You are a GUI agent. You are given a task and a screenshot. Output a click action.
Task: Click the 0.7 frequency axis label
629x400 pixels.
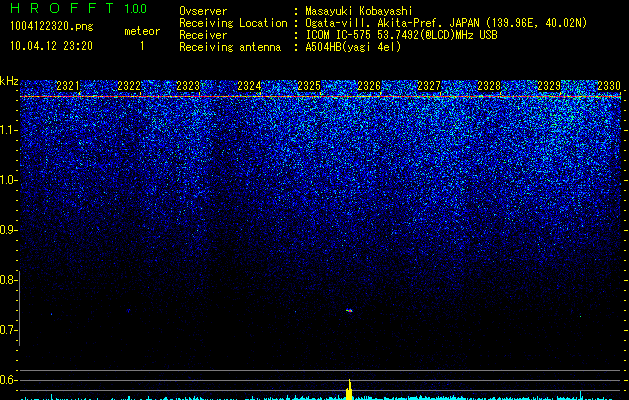point(7,330)
